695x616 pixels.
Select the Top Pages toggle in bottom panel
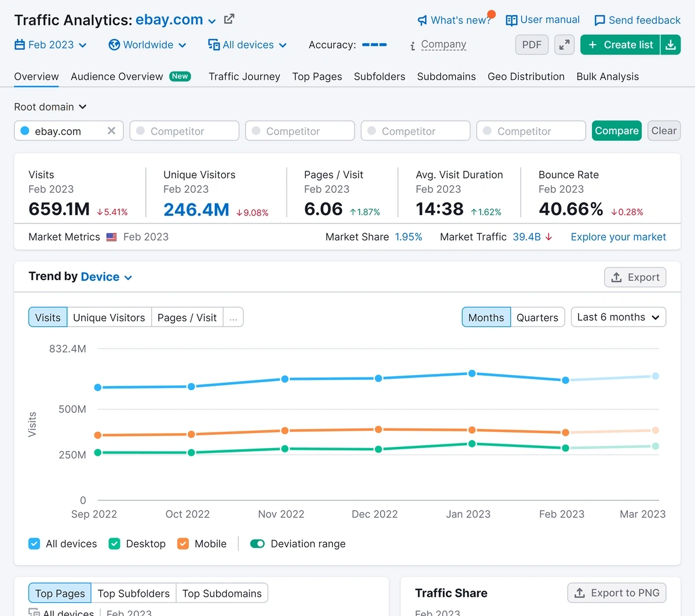(60, 593)
